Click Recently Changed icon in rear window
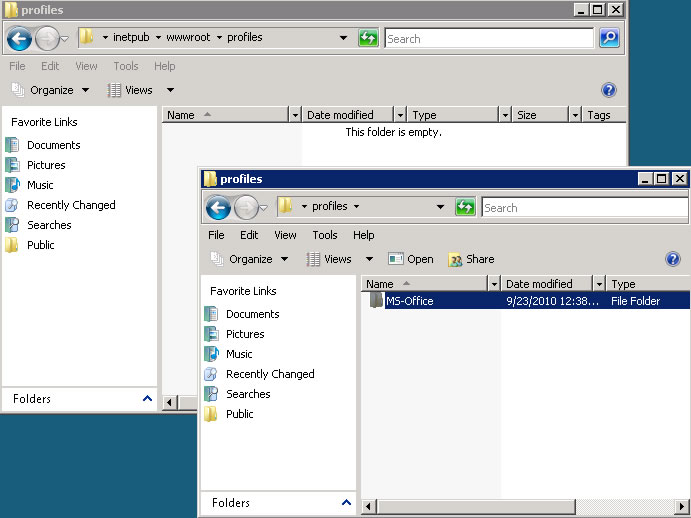691x518 pixels. [x=12, y=205]
